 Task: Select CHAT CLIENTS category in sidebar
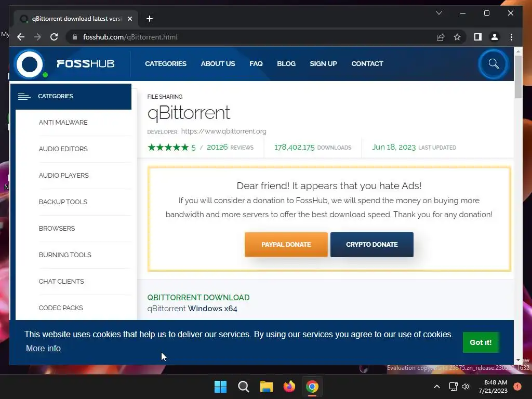61,281
